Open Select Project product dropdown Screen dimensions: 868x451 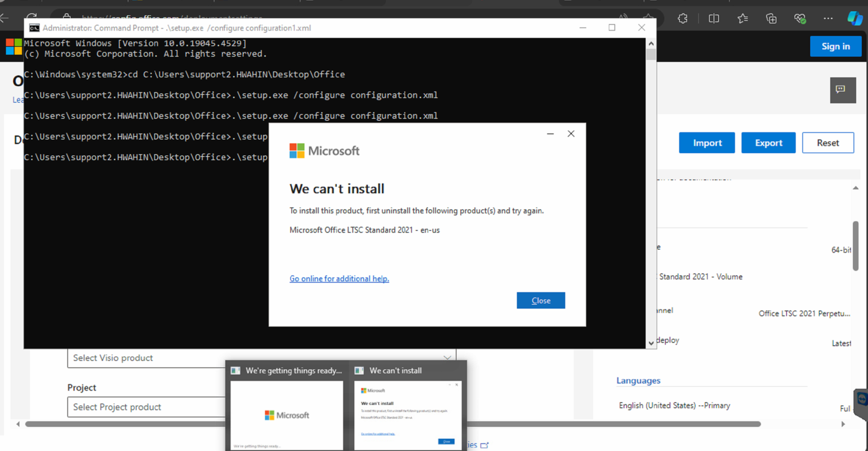point(146,407)
